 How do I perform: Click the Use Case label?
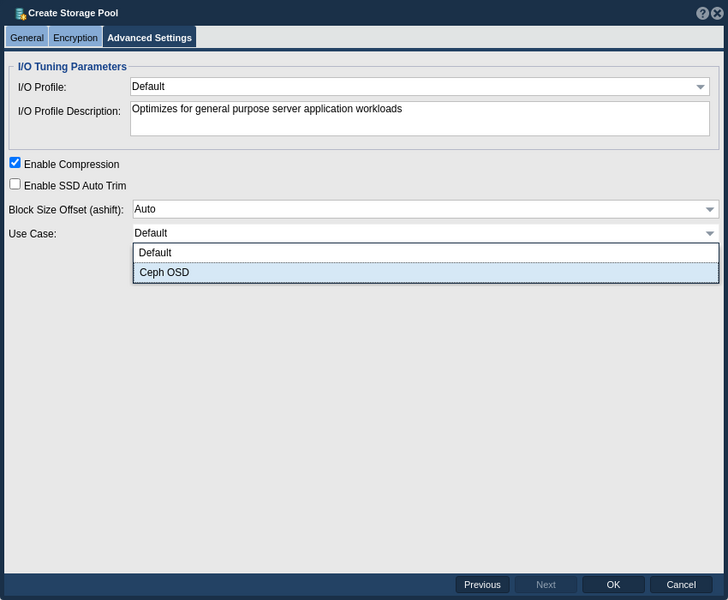click(x=32, y=234)
